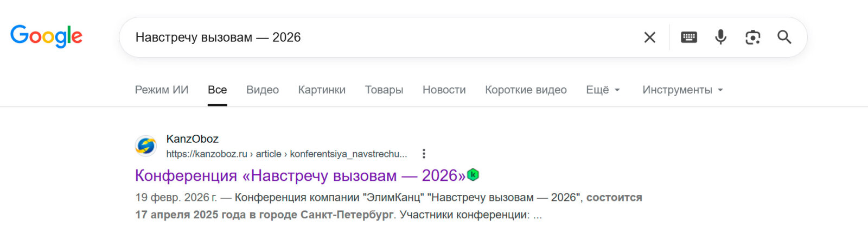The height and width of the screenshot is (239, 868).
Task: Open search by image camera icon
Action: 752,37
